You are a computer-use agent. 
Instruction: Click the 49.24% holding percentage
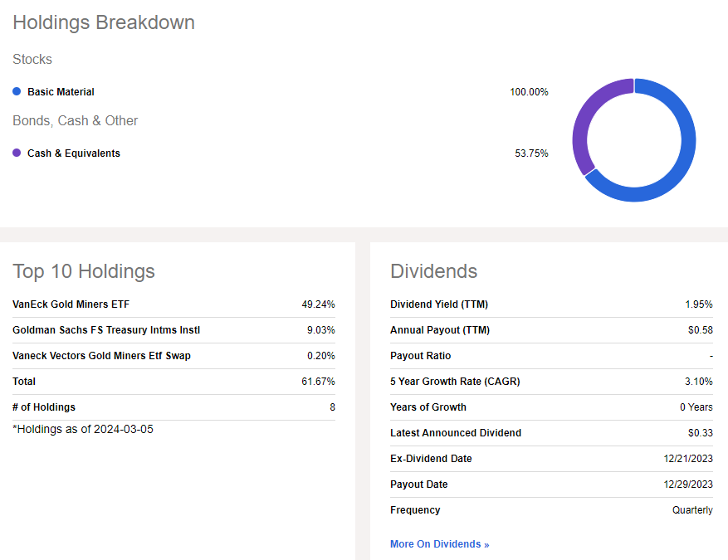[318, 304]
